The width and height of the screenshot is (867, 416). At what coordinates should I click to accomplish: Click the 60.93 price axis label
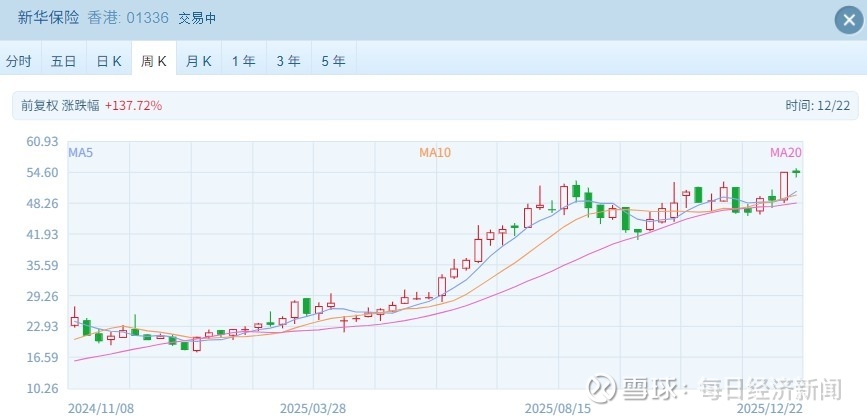(42, 142)
